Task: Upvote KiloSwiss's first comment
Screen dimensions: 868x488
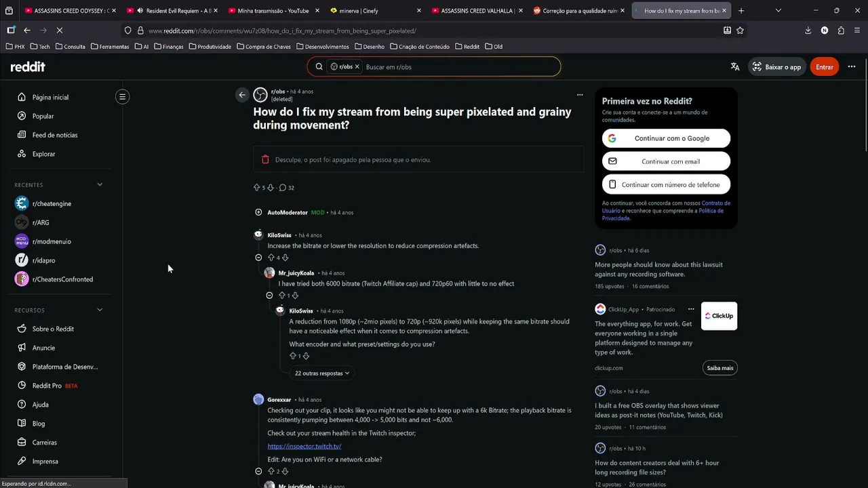Action: tap(271, 258)
